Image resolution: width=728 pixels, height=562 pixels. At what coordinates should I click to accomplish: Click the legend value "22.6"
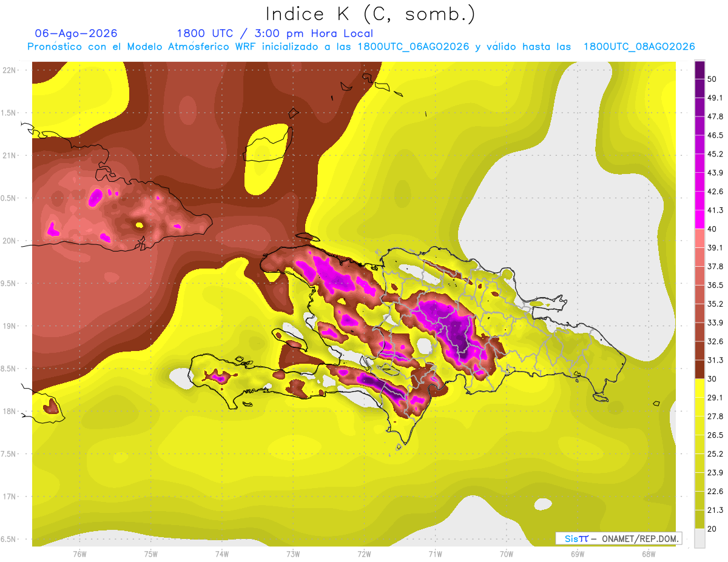coord(715,492)
